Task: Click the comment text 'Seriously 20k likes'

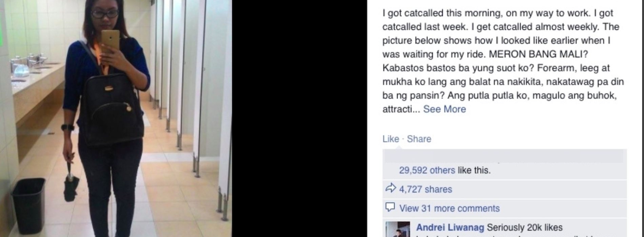Action: 525,227
